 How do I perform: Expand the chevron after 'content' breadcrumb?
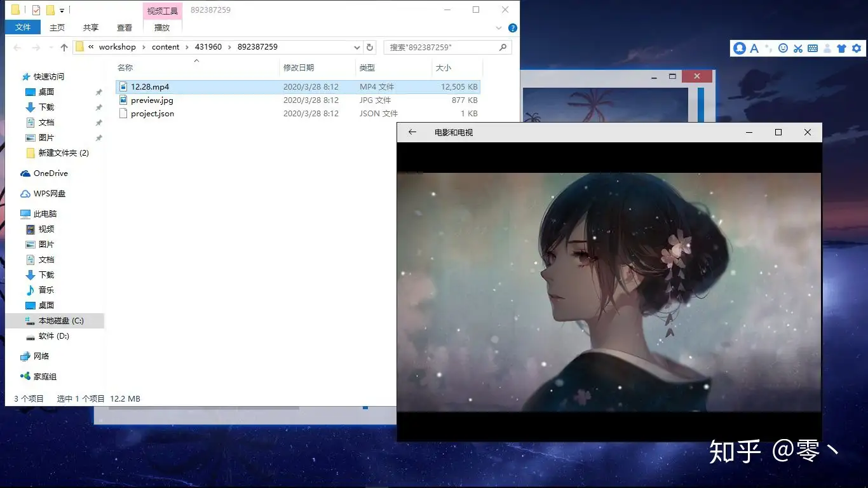(187, 47)
